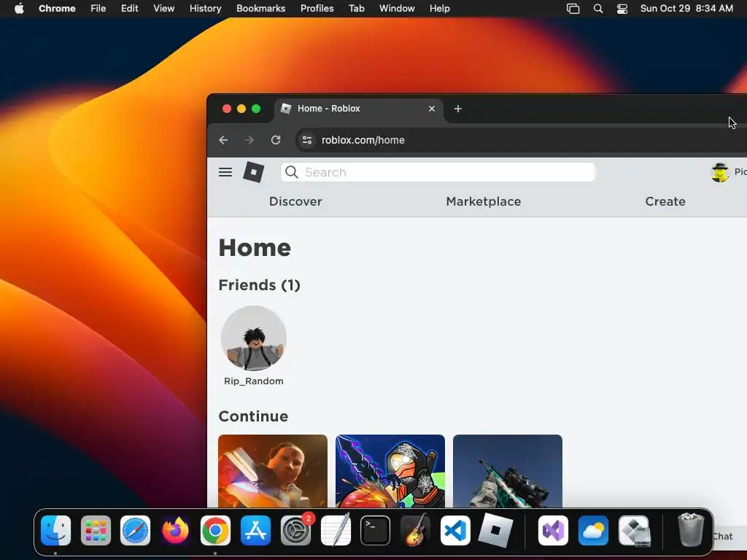Open Finder from the dock

tap(55, 530)
